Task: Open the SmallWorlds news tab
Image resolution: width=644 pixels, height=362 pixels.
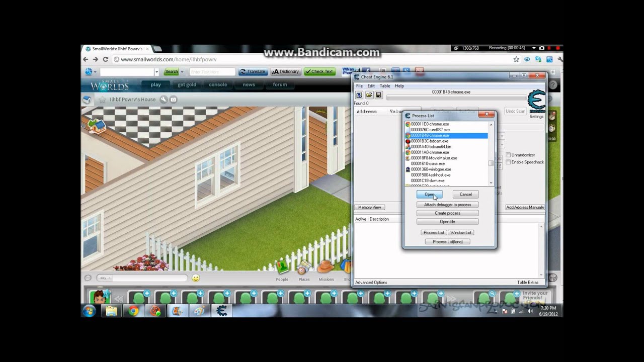Action: (249, 85)
